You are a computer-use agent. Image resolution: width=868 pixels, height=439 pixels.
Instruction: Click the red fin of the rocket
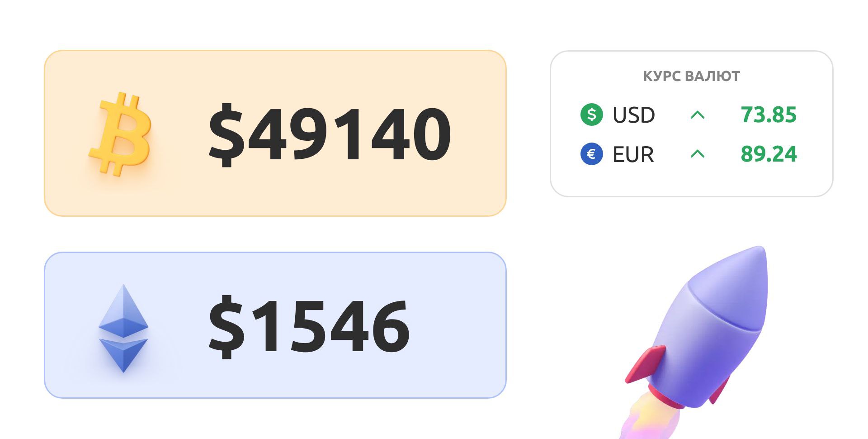(645, 364)
